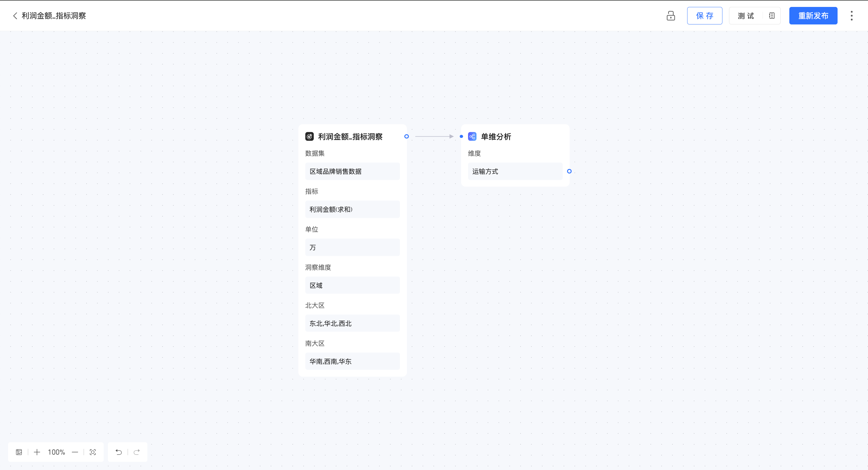
Task: Open the 运输方式 dimension field
Action: [514, 171]
